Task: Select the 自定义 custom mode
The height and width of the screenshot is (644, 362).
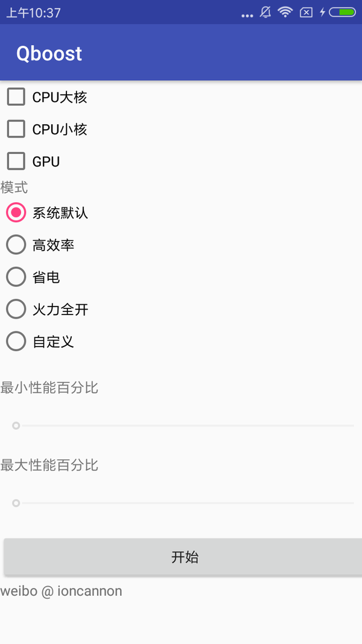Action: [16, 342]
